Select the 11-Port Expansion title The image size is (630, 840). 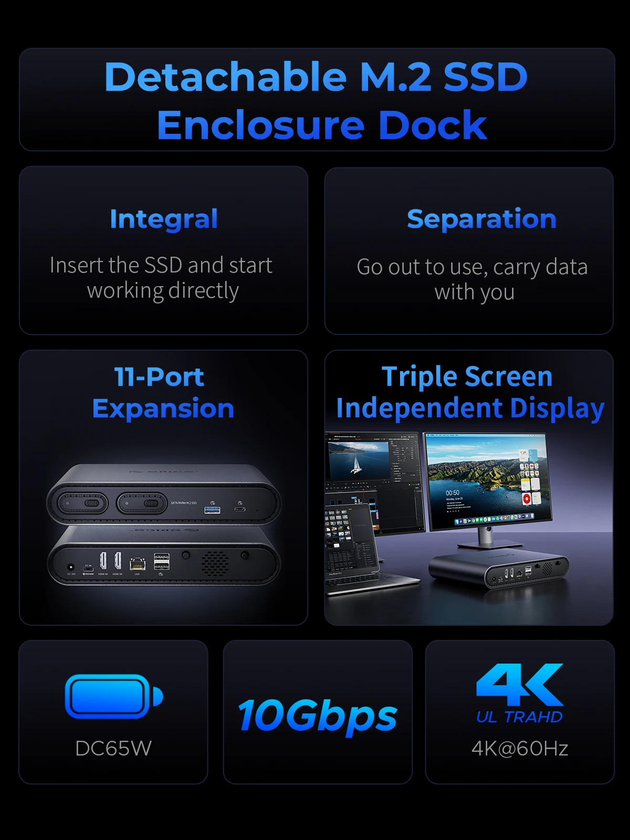[163, 392]
